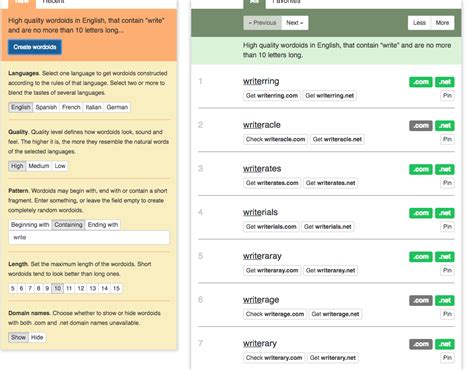The image size is (474, 370).
Task: Open the writerary wordoid link
Action: tap(260, 343)
